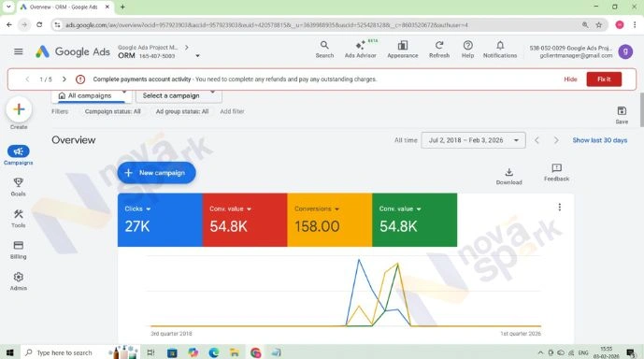Go to the next date range
The width and height of the screenshot is (644, 359).
(x=556, y=140)
